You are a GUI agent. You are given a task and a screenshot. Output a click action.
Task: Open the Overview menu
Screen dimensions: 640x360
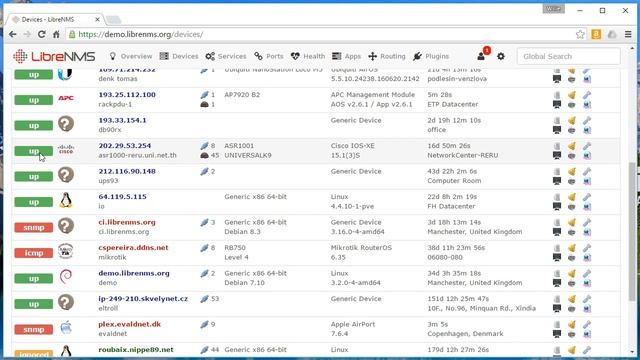point(131,56)
